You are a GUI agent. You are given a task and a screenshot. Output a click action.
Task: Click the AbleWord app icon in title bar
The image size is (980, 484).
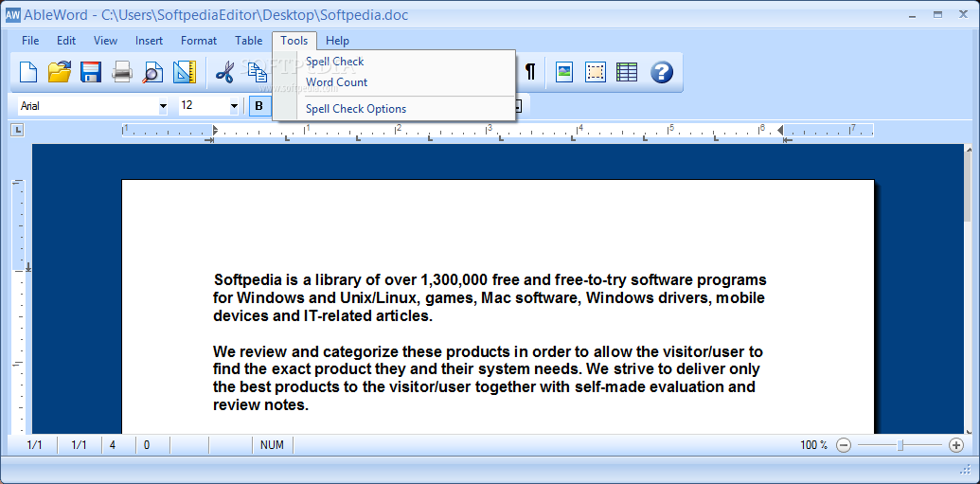point(13,15)
